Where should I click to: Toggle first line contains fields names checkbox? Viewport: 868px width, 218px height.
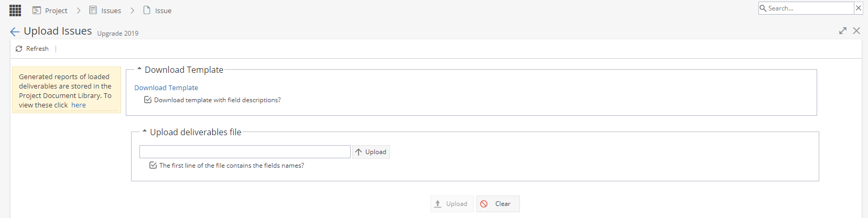click(153, 165)
